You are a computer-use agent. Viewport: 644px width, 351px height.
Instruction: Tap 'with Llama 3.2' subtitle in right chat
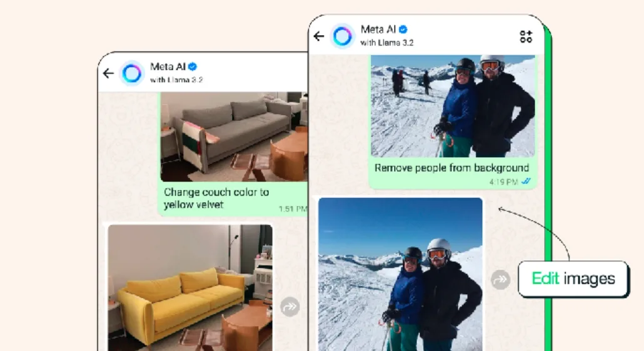point(387,43)
